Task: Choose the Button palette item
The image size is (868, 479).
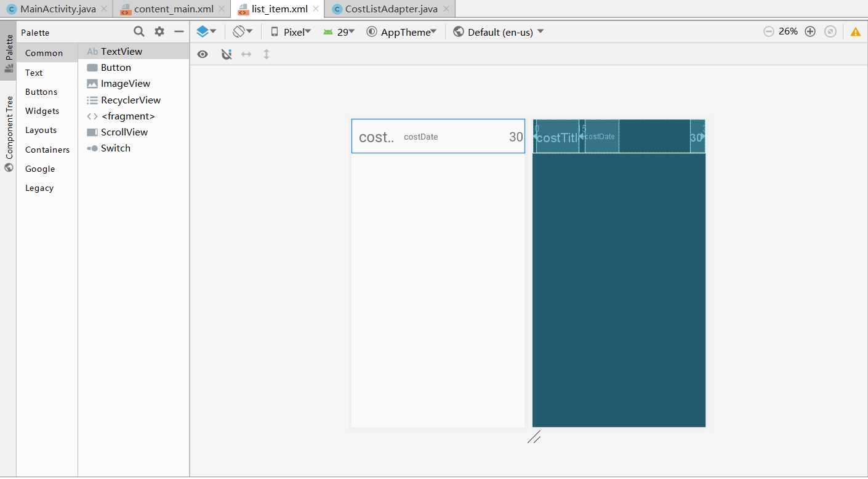Action: click(134, 68)
